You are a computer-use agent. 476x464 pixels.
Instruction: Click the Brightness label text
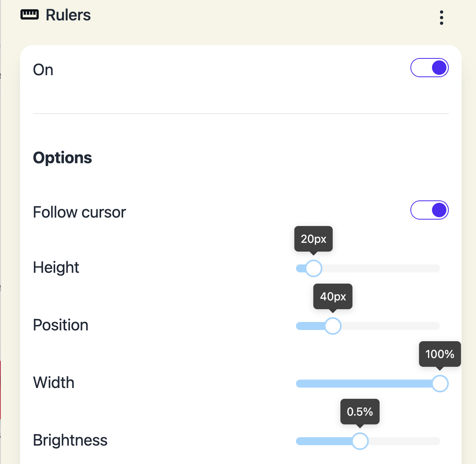click(70, 440)
